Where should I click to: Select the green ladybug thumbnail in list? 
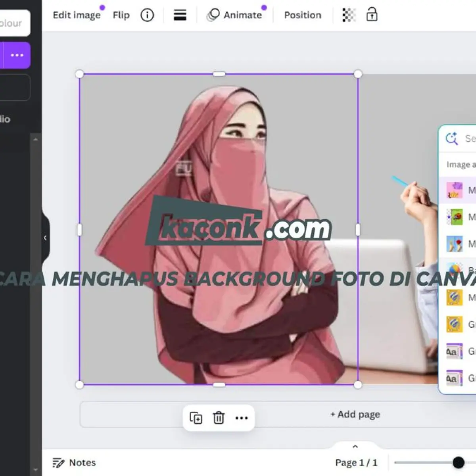tap(455, 217)
